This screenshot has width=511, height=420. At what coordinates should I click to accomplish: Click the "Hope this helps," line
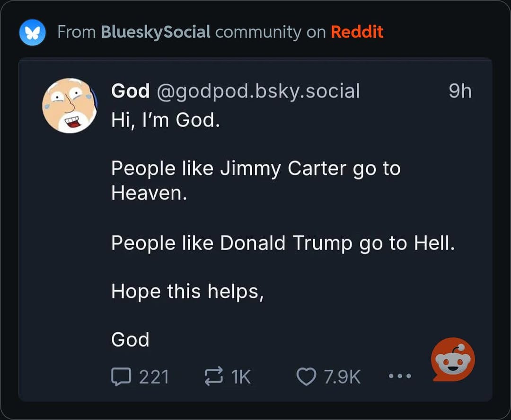(x=187, y=291)
